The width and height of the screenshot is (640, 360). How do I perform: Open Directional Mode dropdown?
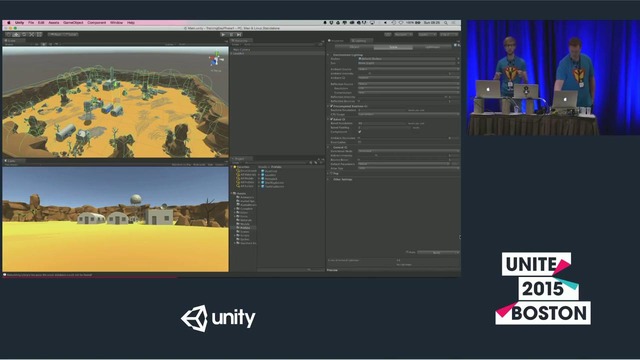click(x=409, y=151)
